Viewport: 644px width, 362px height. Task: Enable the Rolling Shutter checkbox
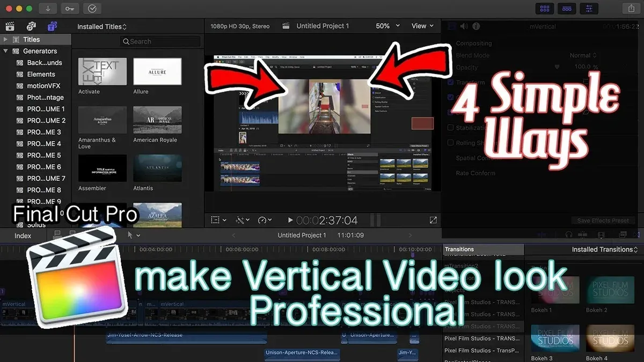pos(451,143)
